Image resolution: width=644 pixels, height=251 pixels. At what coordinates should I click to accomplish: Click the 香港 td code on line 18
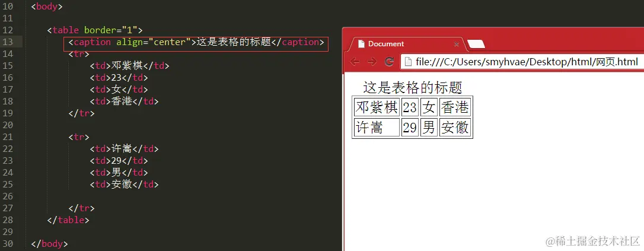(x=124, y=101)
